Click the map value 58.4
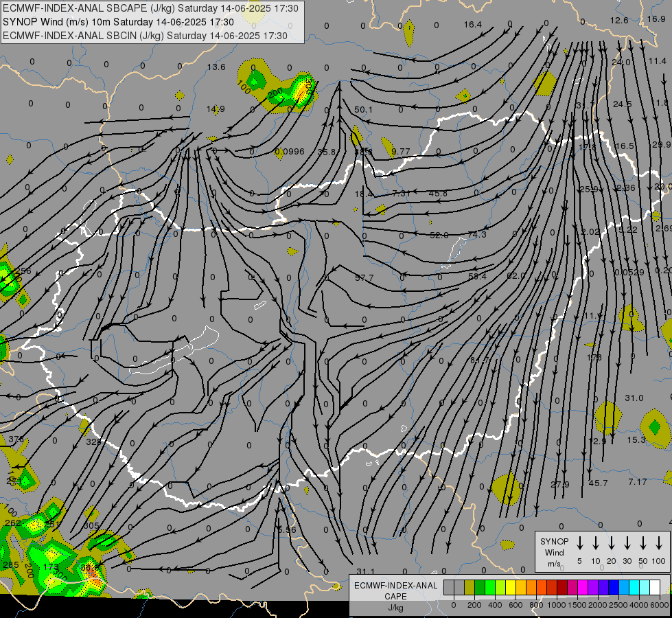 tap(478, 276)
